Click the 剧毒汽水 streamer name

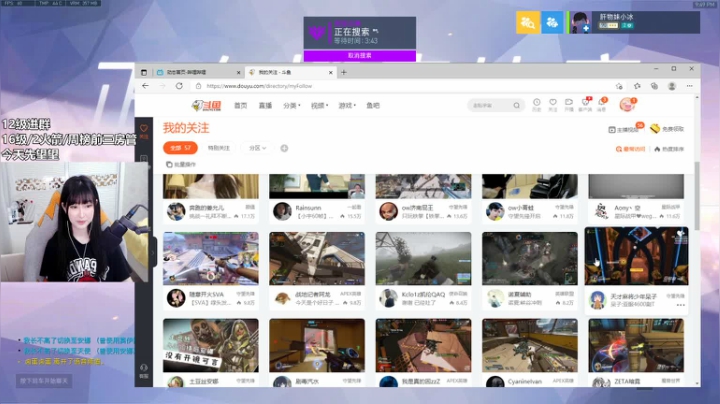pos(307,382)
